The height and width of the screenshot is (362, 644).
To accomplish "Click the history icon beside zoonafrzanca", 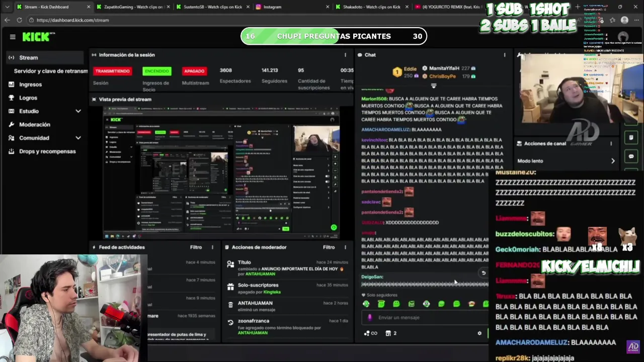I will 230,322.
